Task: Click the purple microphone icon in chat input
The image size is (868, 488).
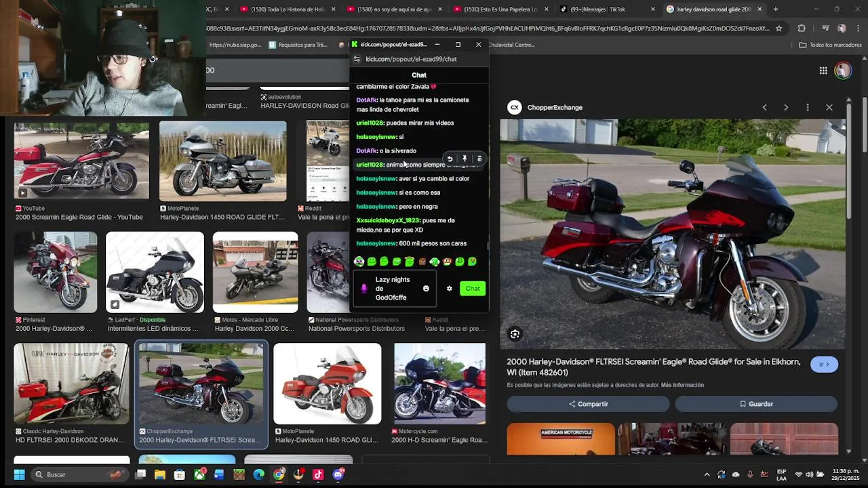Action: (x=364, y=289)
